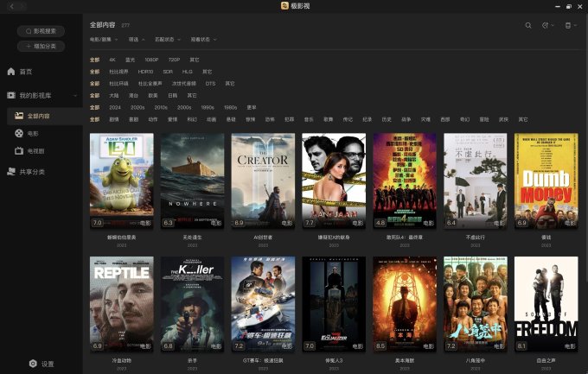Filter by 大陆 region
588x374 pixels.
tap(114, 96)
